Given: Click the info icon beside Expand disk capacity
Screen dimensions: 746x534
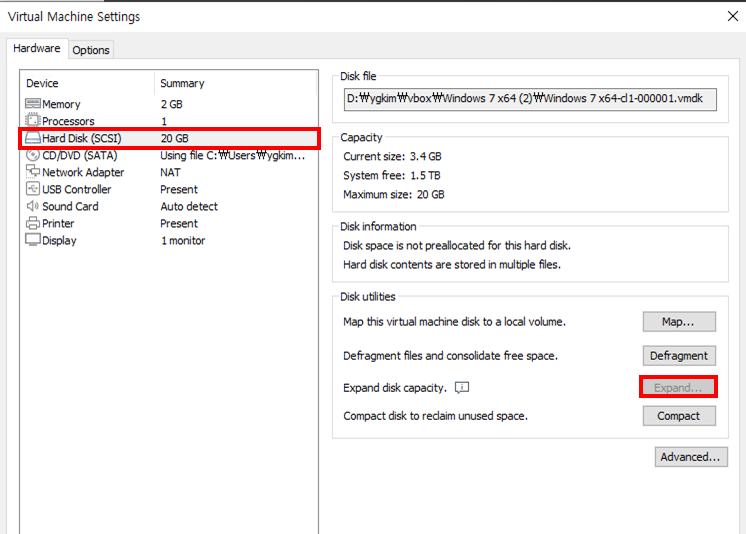Looking at the screenshot, I should tap(461, 387).
